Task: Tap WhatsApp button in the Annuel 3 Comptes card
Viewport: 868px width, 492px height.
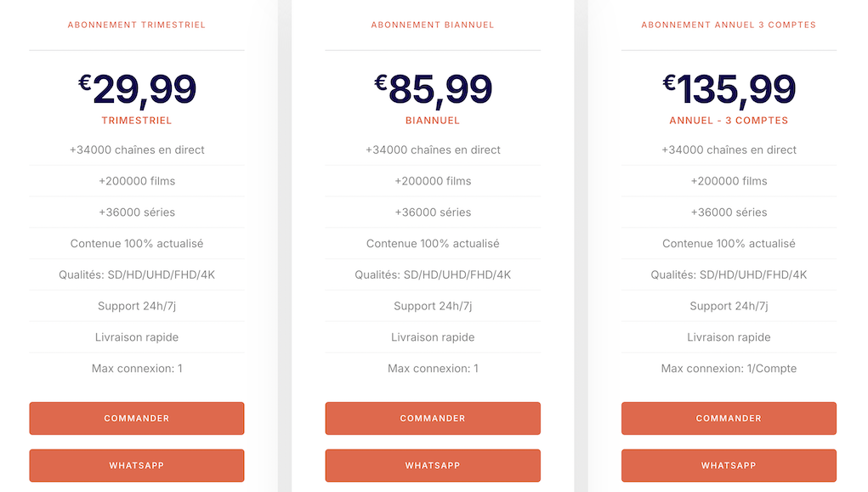Action: (x=729, y=466)
